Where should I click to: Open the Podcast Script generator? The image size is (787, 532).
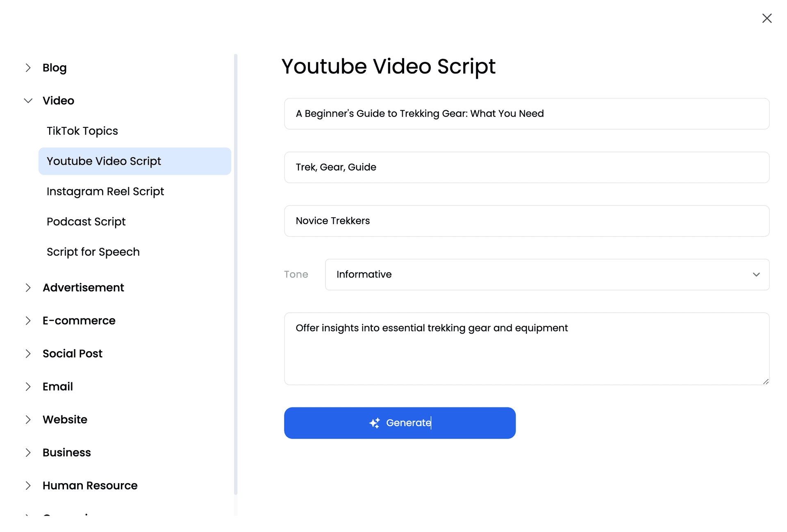coord(86,221)
